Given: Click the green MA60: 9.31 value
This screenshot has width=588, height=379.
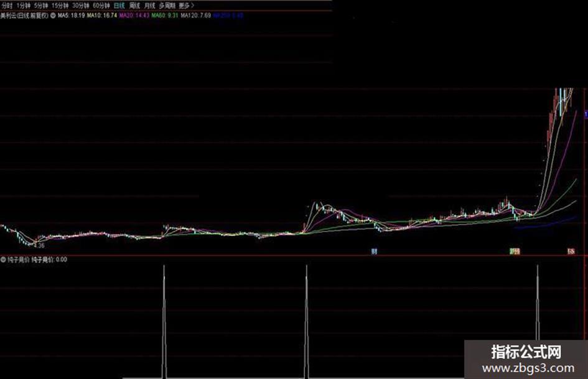Looking at the screenshot, I should click(x=165, y=16).
